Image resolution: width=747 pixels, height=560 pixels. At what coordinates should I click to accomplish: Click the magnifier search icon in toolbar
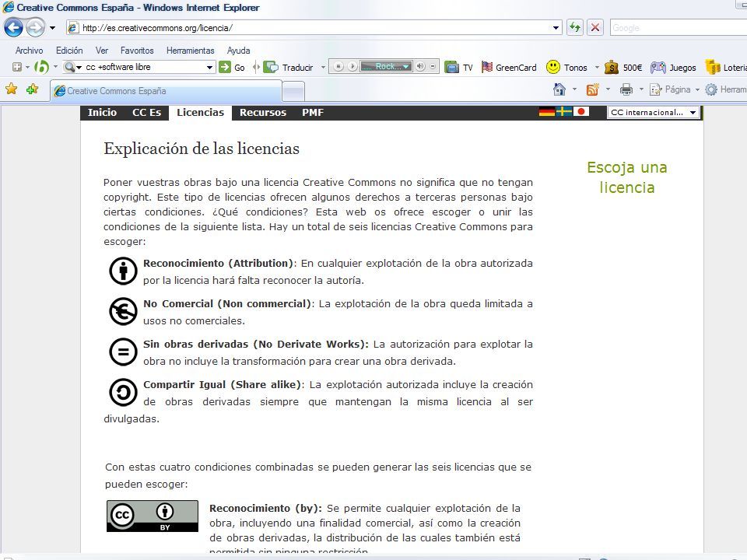69,67
